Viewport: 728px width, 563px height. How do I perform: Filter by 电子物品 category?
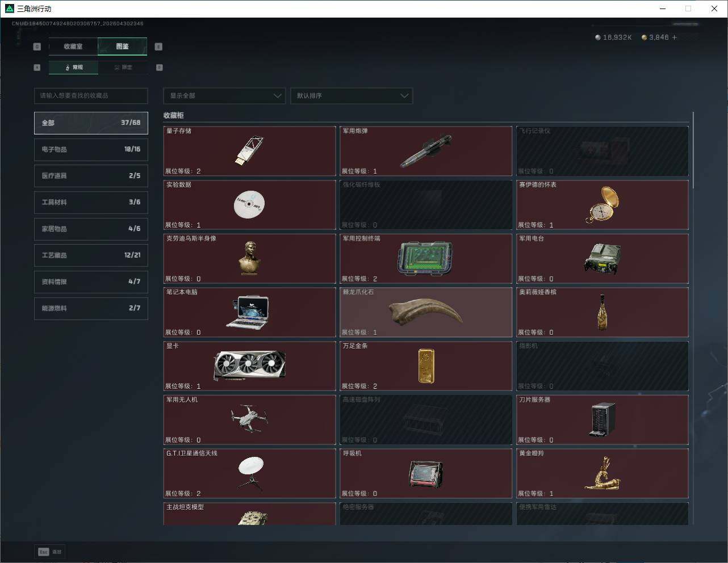click(91, 149)
